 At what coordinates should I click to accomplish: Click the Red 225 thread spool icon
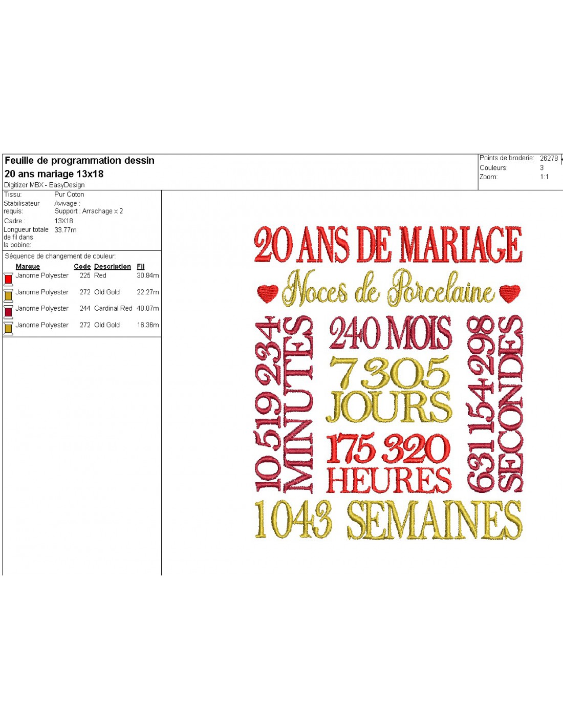tap(8, 279)
